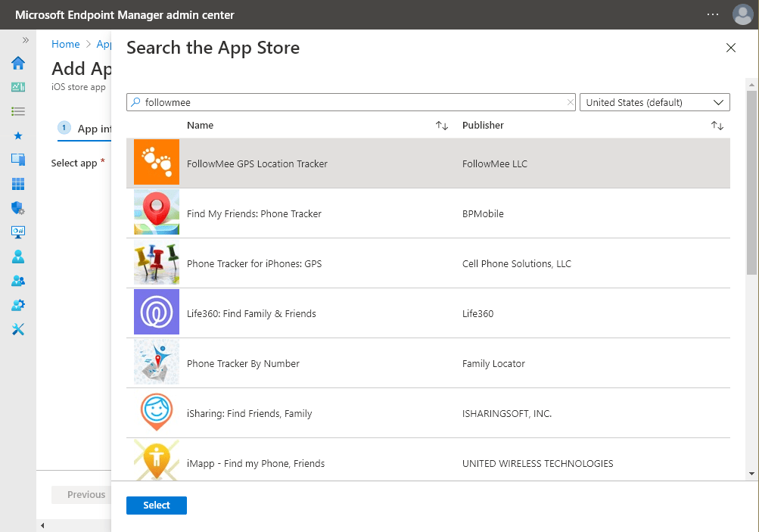759x532 pixels.
Task: Click the blue Select button
Action: tap(156, 505)
